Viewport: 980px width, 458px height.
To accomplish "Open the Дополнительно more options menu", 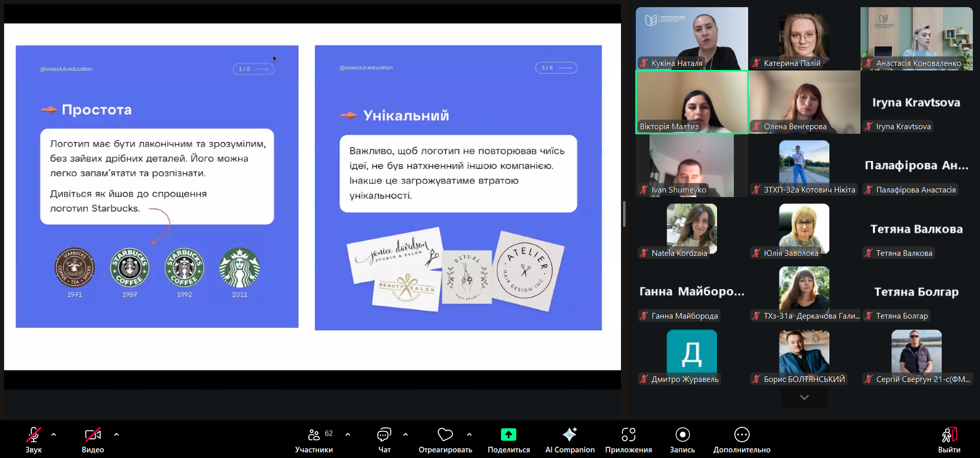I will (742, 440).
